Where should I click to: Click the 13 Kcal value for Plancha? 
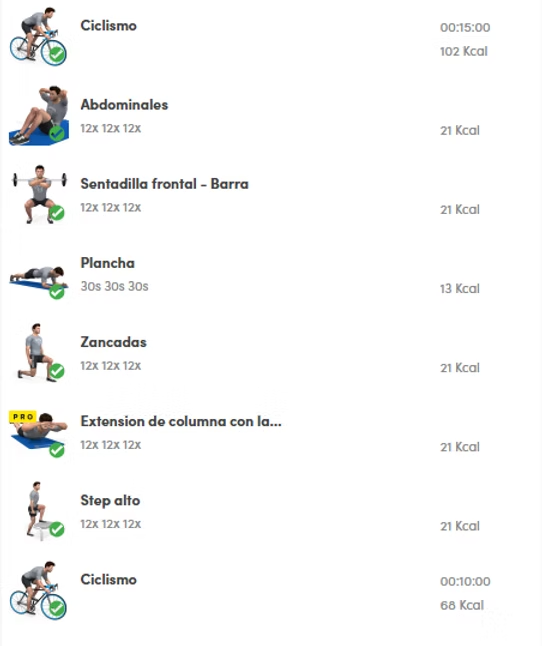(x=460, y=288)
